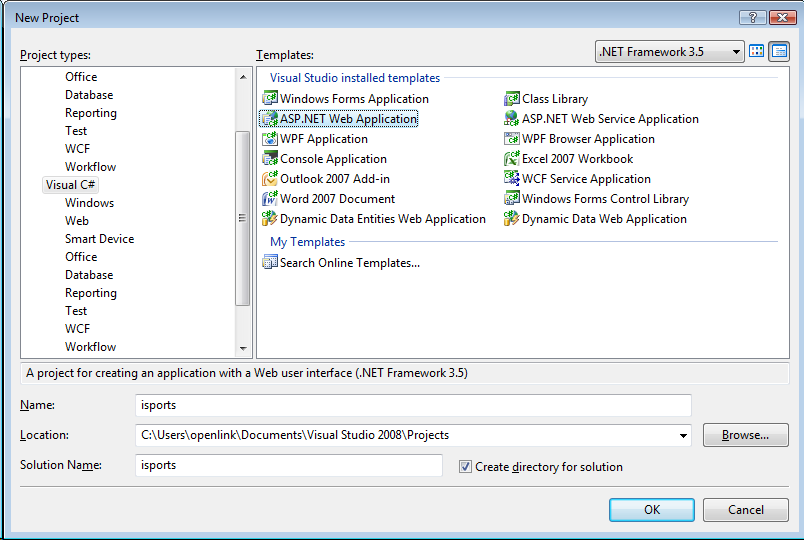Select Workflow under Visual C#
Viewport: 804px width, 540px height.
[90, 347]
